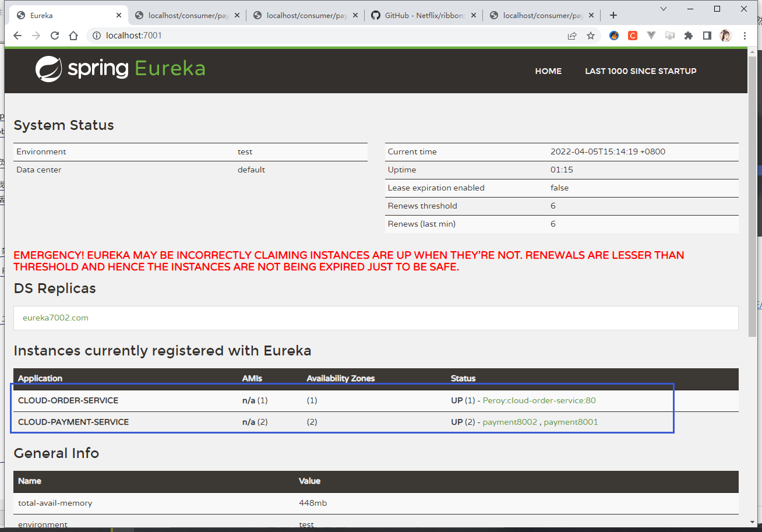Click the Current time value 2022-04-05T15:14:19
Viewport: 762px width, 532px height.
(608, 152)
